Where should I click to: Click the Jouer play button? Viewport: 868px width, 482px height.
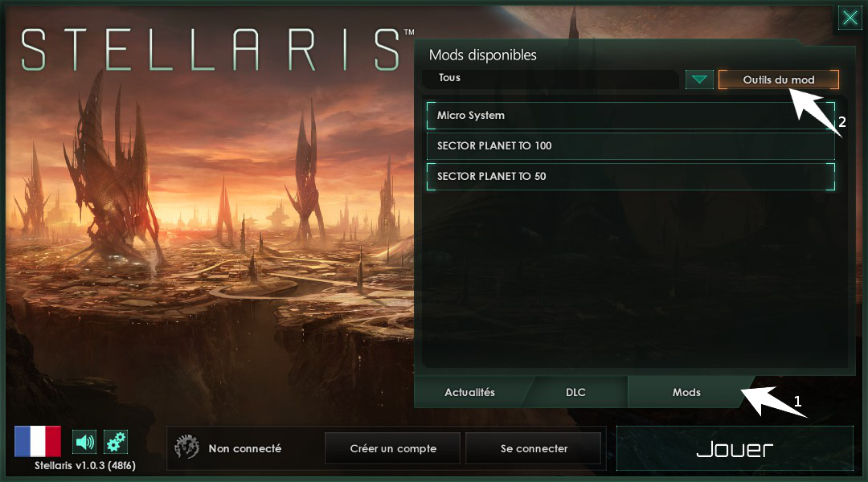coord(735,448)
